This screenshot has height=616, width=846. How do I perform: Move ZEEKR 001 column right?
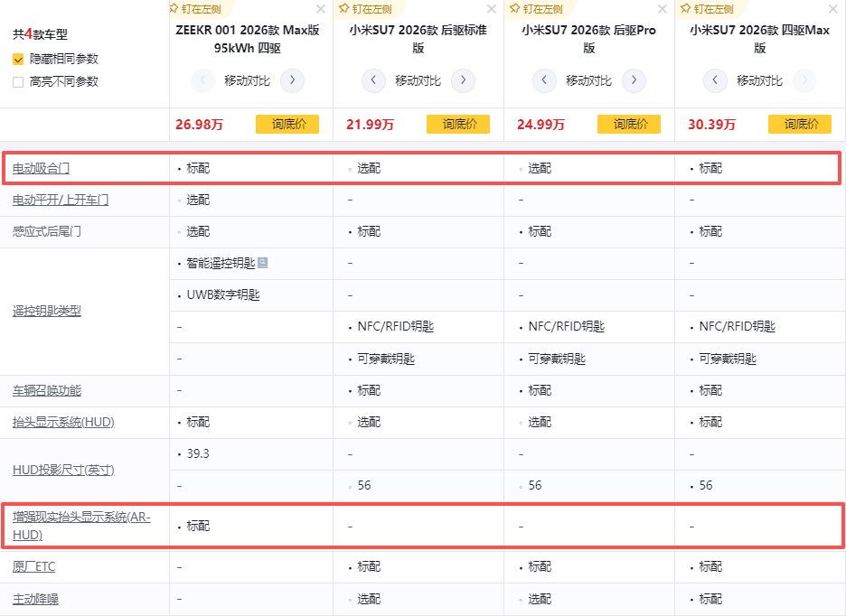293,80
